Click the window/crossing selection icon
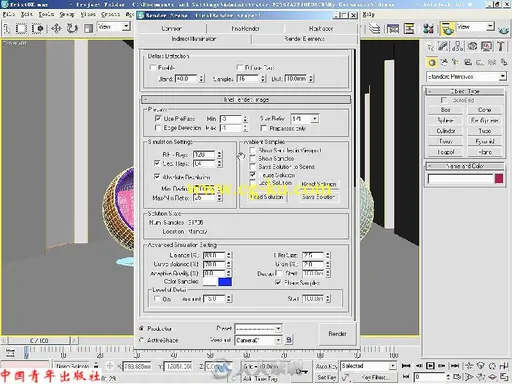This screenshot has height=384, width=512. pyautogui.click(x=38, y=29)
